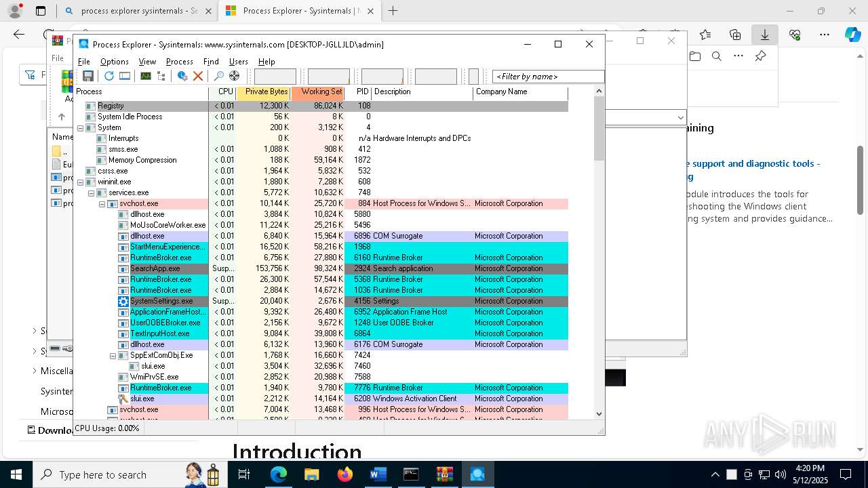Launch Firefox from the taskbar
Image resolution: width=868 pixels, height=488 pixels.
point(345,474)
